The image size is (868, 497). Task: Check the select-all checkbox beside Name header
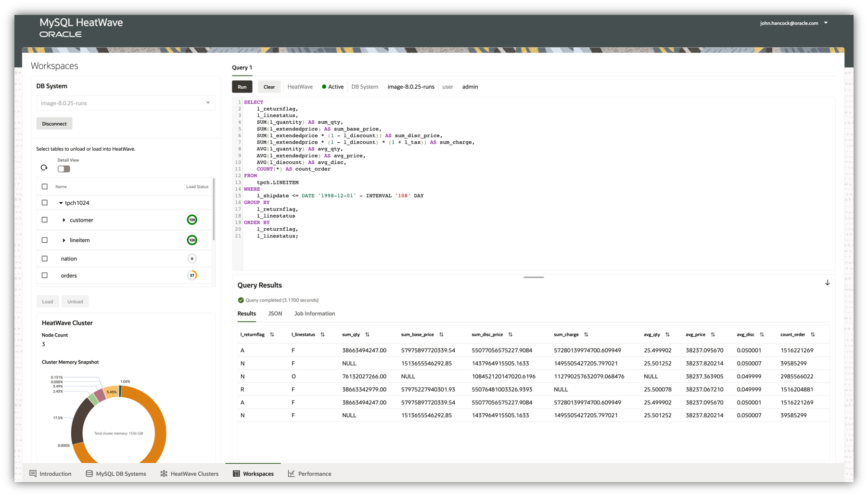44,186
